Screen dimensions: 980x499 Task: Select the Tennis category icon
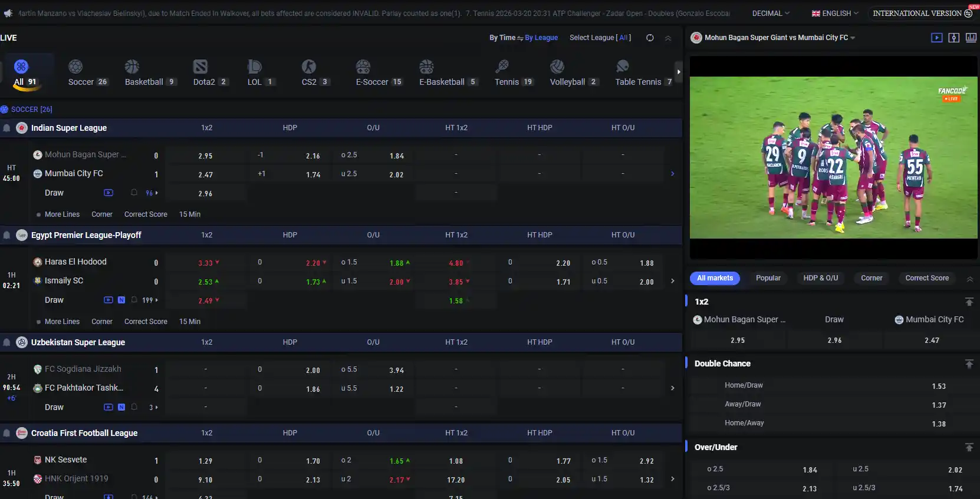502,67
